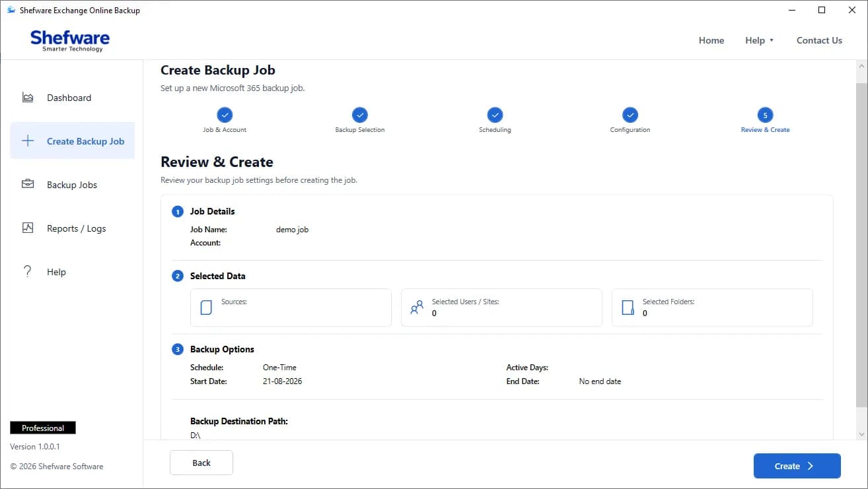Click the Configuration step checkmark circle

[630, 115]
